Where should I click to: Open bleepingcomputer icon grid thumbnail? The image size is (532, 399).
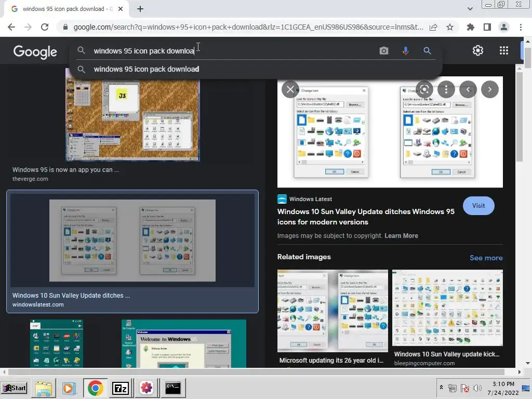click(x=447, y=308)
